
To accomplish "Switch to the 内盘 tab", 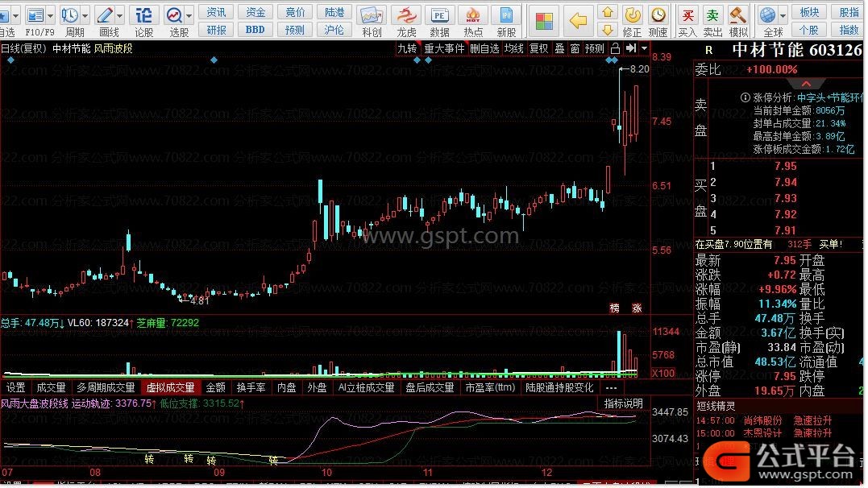I will 286,388.
